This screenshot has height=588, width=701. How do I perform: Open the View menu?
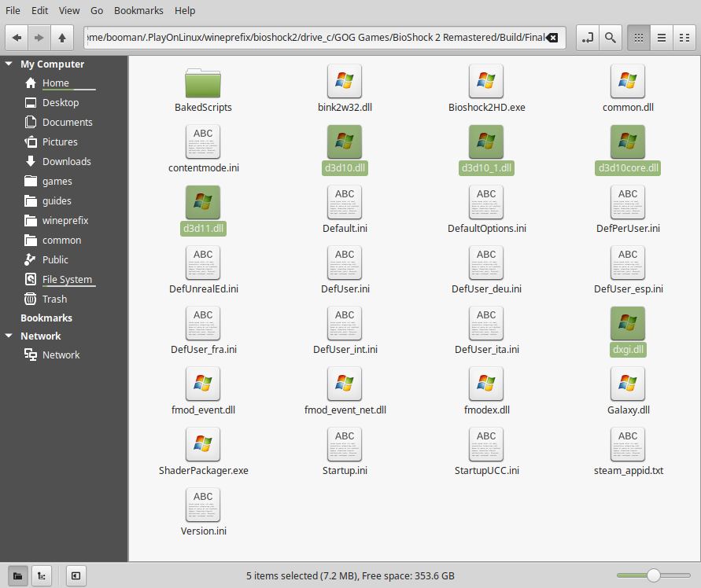pos(69,11)
